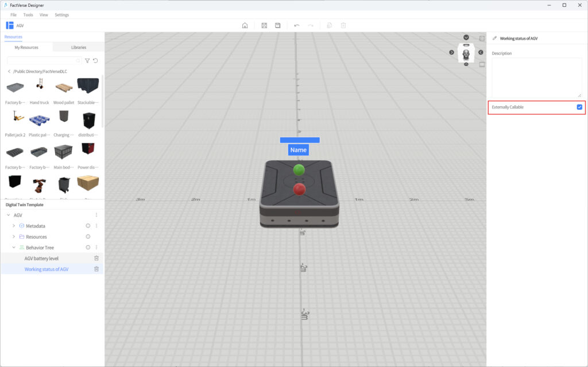This screenshot has width=588, height=367.
Task: Collapse the Behavior Tree node
Action: click(14, 248)
